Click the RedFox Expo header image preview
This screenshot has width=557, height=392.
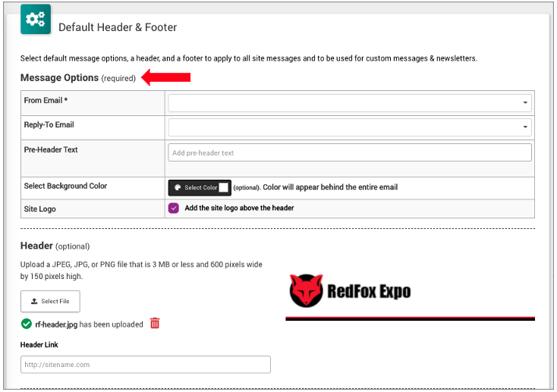[411, 296]
